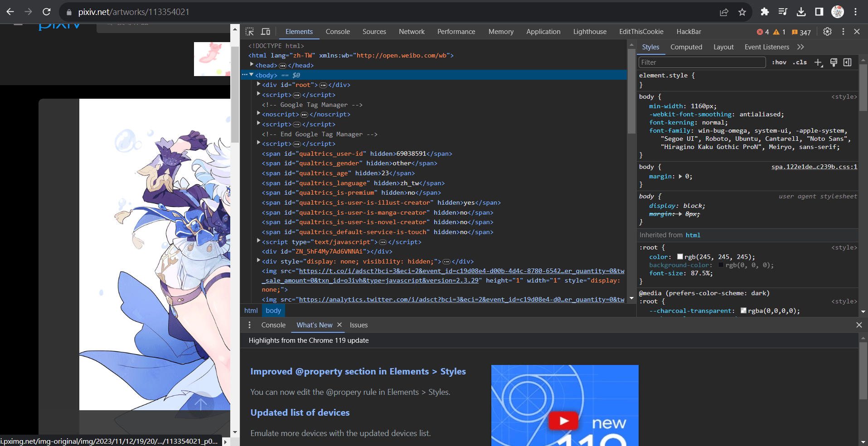Toggle device toolbar emulation
Image resolution: width=868 pixels, height=446 pixels.
(x=266, y=32)
